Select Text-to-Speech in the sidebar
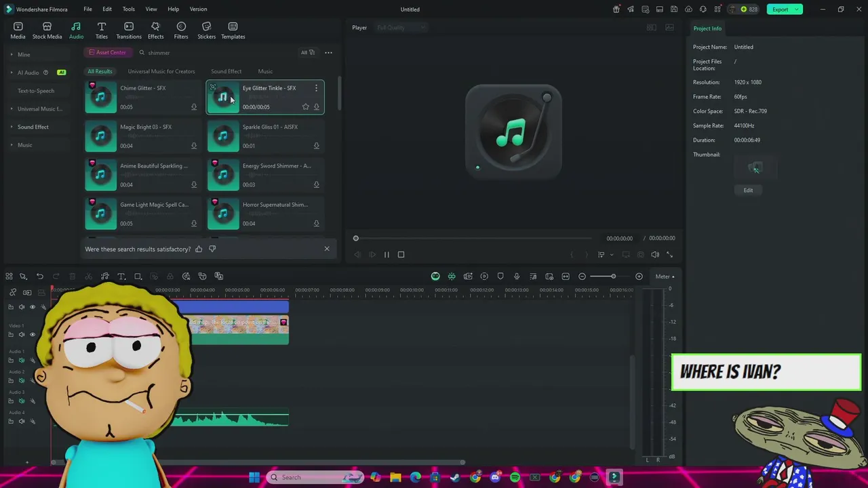Viewport: 868px width, 488px height. coord(36,91)
